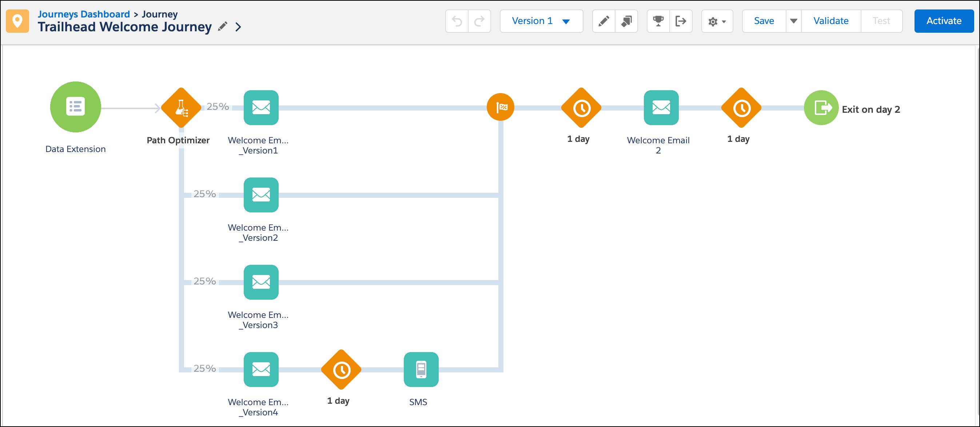Screen dimensions: 980x427
Task: Click the Welcome Email 2 label
Action: [x=658, y=145]
